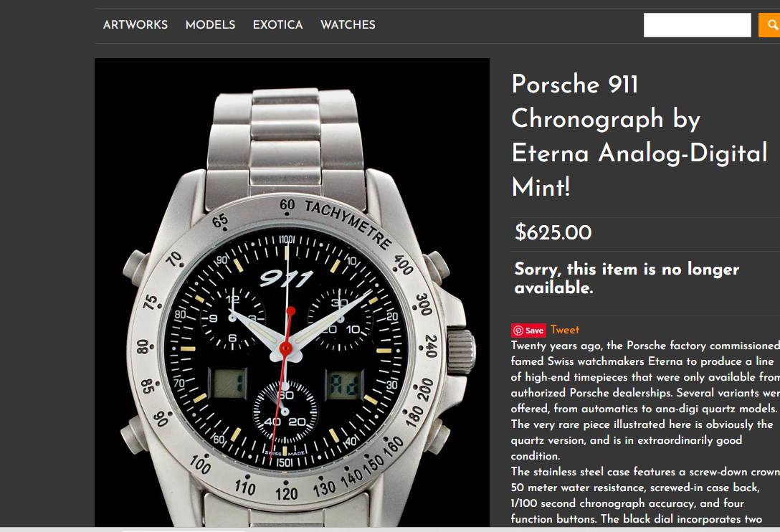Click the watch crown in the photo
Viewport: 780px width, 532px height.
tap(461, 351)
